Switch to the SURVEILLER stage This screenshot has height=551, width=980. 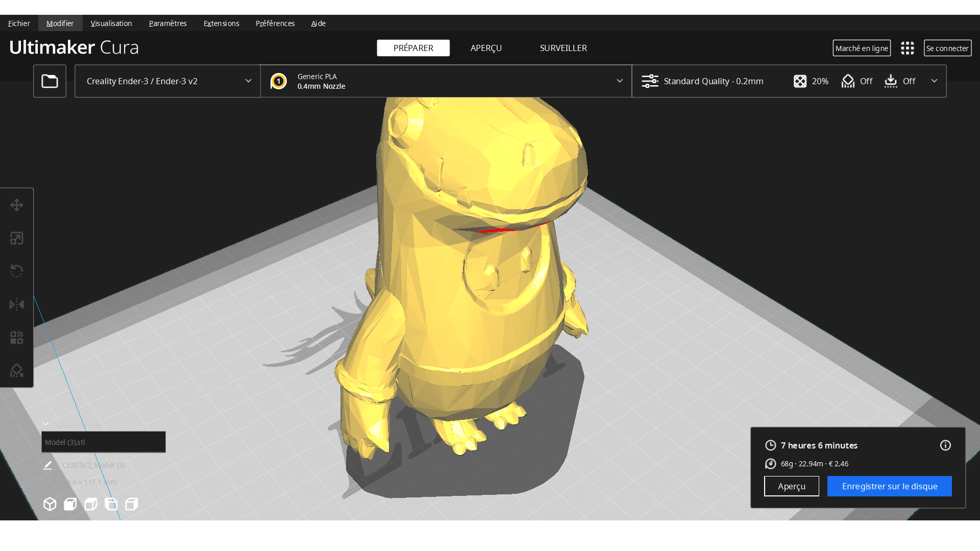563,48
